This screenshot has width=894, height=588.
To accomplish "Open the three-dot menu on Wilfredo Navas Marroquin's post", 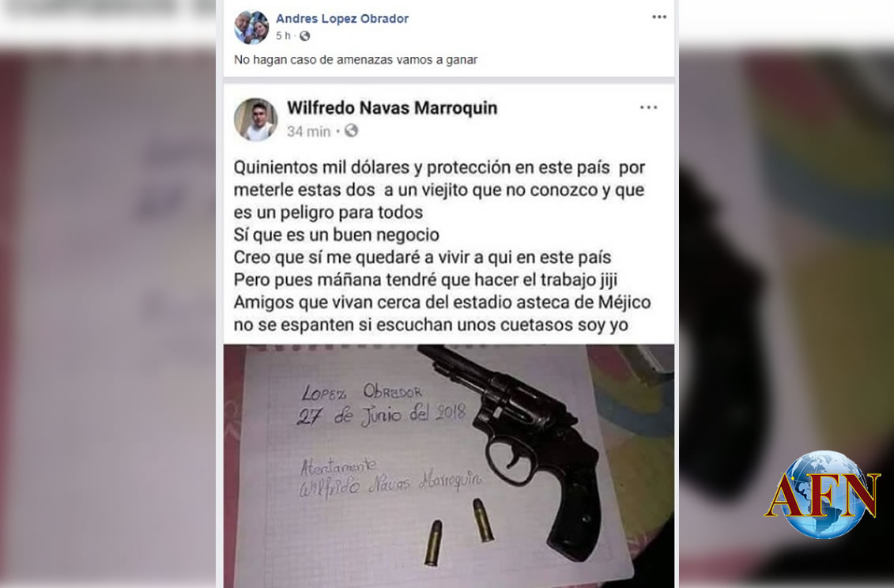I will [x=648, y=107].
